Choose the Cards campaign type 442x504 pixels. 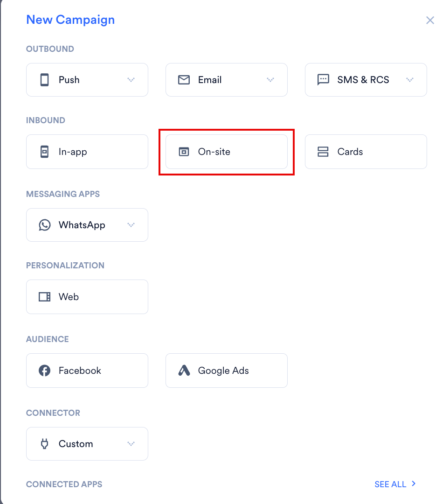coord(366,152)
